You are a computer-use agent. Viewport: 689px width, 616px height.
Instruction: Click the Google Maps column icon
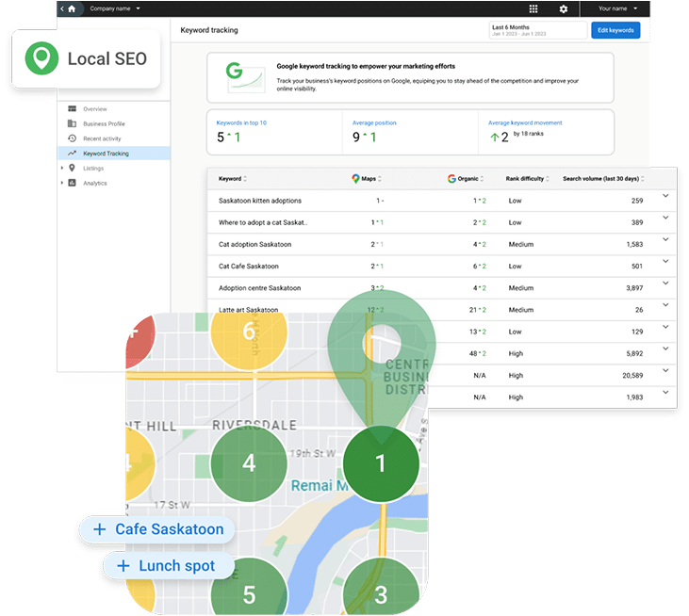(x=356, y=178)
